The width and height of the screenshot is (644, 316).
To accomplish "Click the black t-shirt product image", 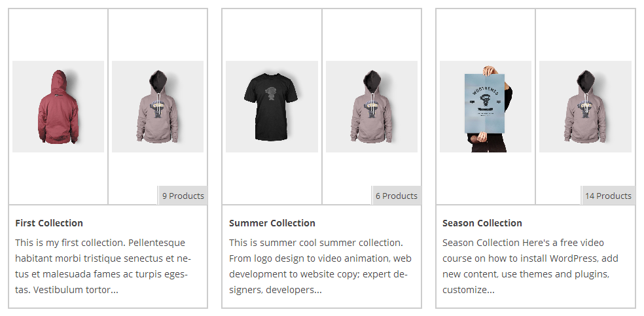I will coord(272,107).
